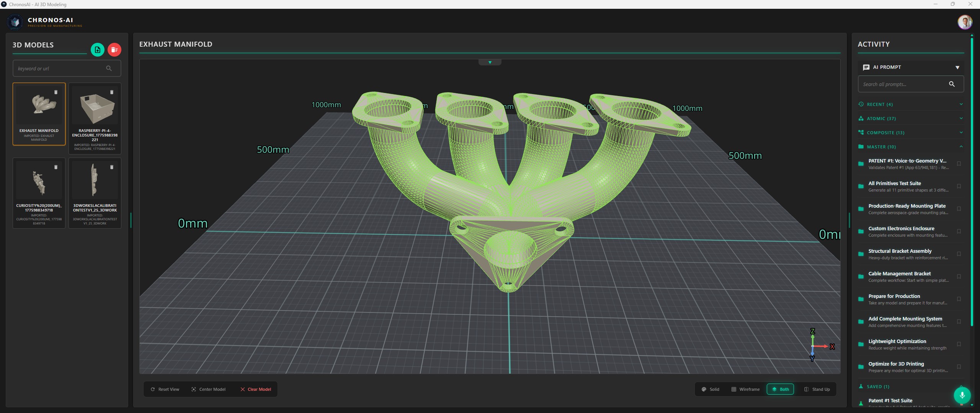Click the Stand Up option

817,389
